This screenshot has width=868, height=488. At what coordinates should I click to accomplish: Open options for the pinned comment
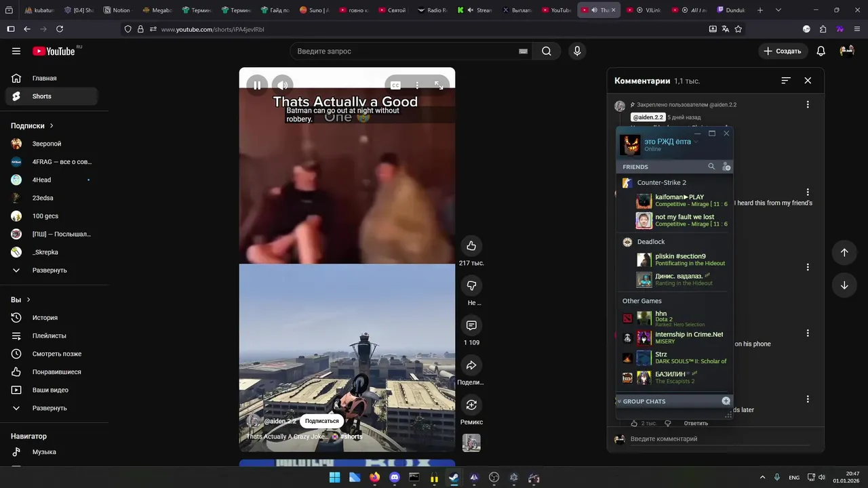pos(808,104)
